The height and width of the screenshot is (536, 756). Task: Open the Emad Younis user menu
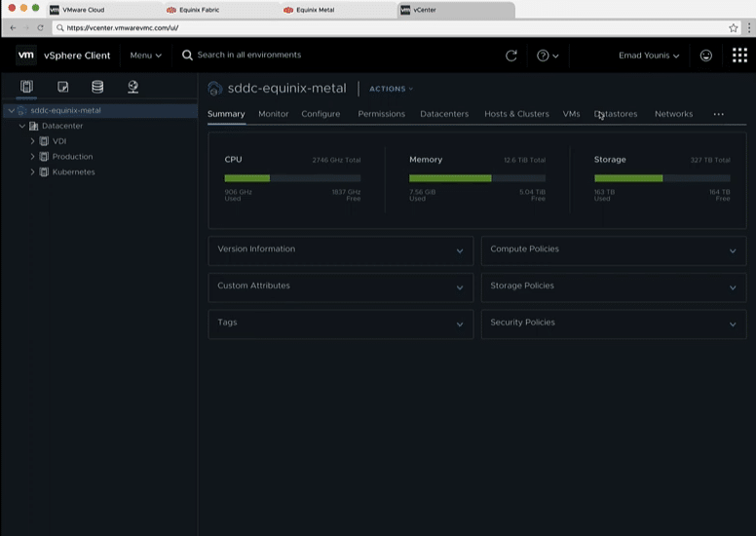[649, 56]
